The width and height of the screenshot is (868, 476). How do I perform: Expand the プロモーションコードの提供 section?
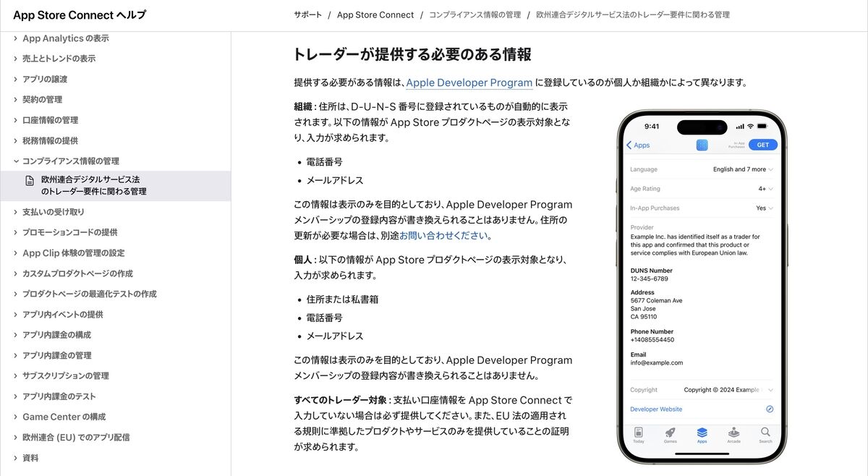coord(69,232)
